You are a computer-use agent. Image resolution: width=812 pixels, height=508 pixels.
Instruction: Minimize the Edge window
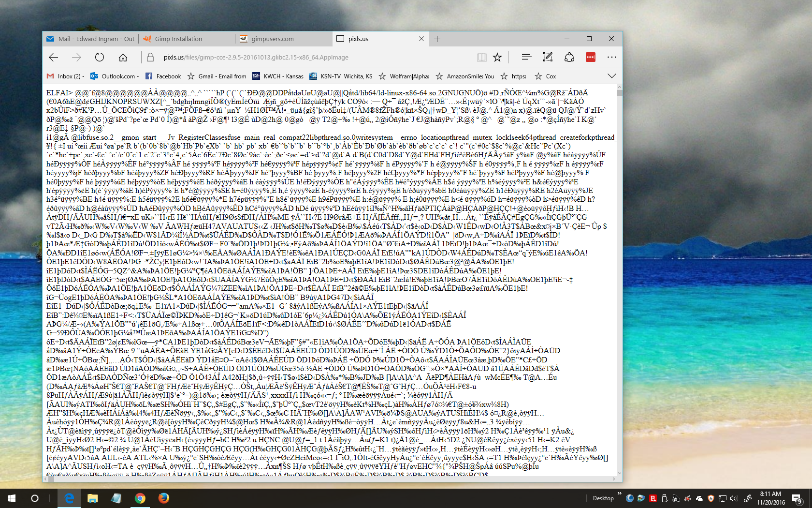tap(567, 39)
